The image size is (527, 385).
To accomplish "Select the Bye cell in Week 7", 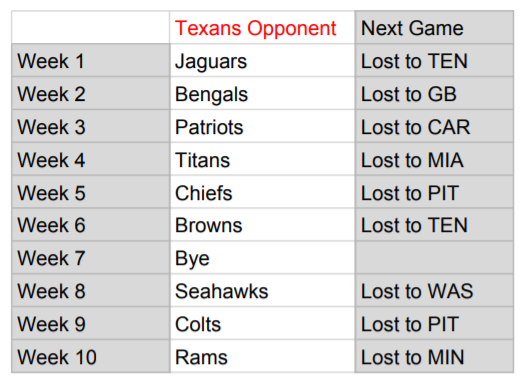I will (x=262, y=258).
